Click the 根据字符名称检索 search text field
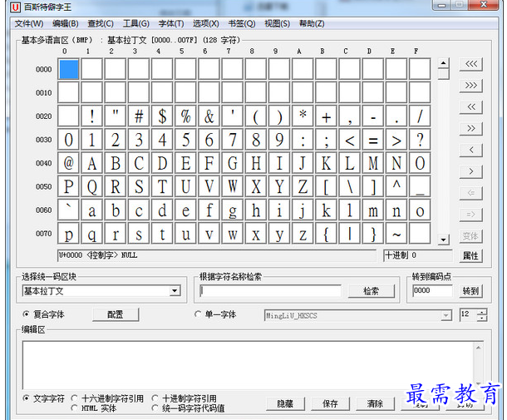Image resolution: width=507 pixels, height=420 pixels. (271, 291)
